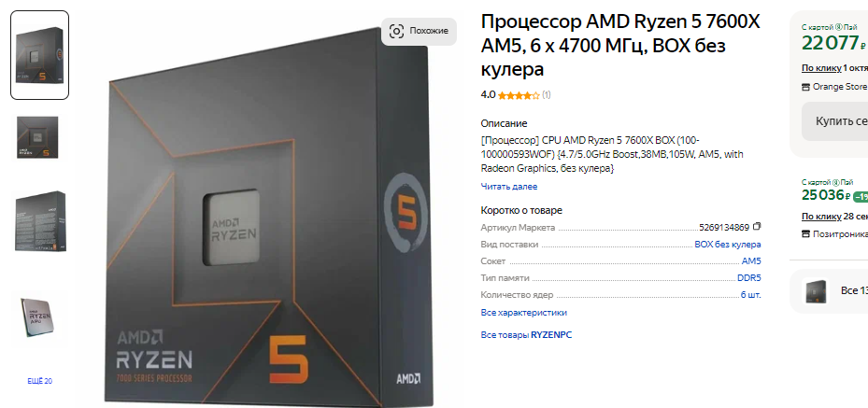Viewport: 868px width, 408px height.
Task: Open the all offers product thumbnail card
Action: click(x=816, y=290)
